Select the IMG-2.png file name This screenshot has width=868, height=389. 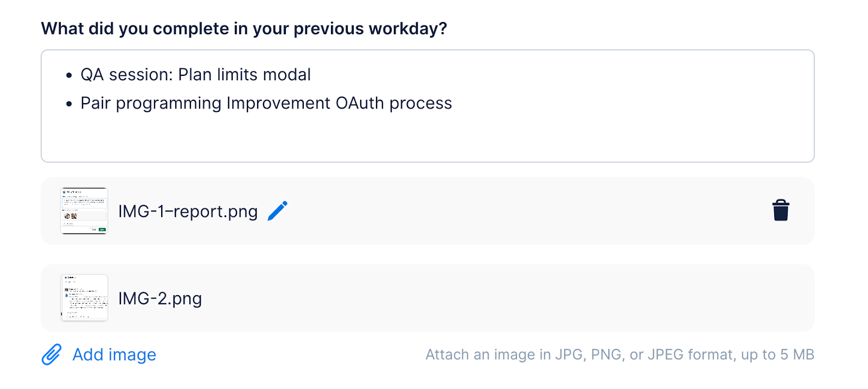point(160,298)
